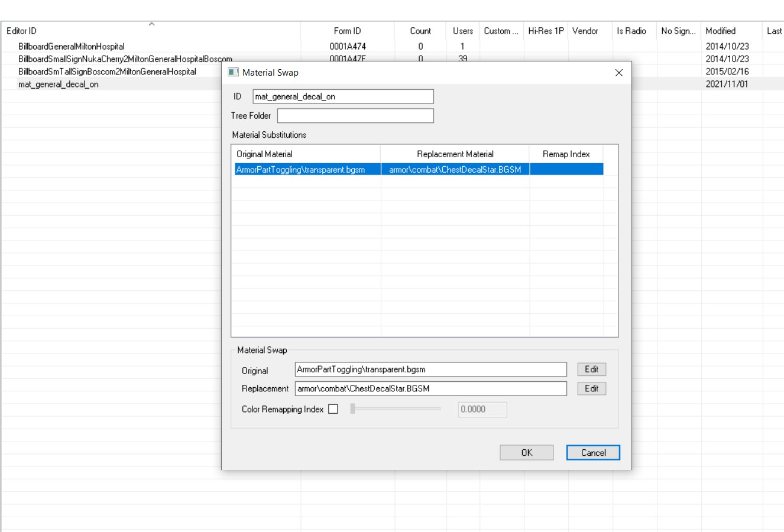Click the ID text field
Image resolution: width=784 pixels, height=532 pixels.
pos(343,96)
